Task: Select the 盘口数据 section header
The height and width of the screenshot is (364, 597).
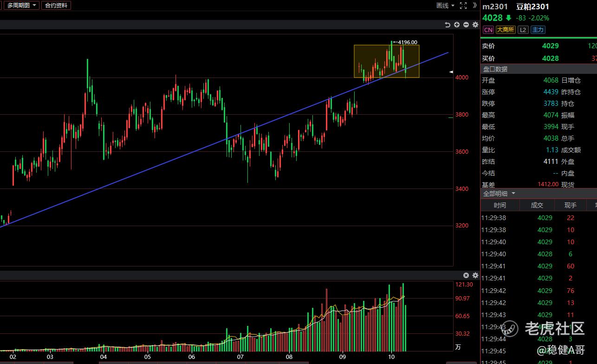Action: 495,69
